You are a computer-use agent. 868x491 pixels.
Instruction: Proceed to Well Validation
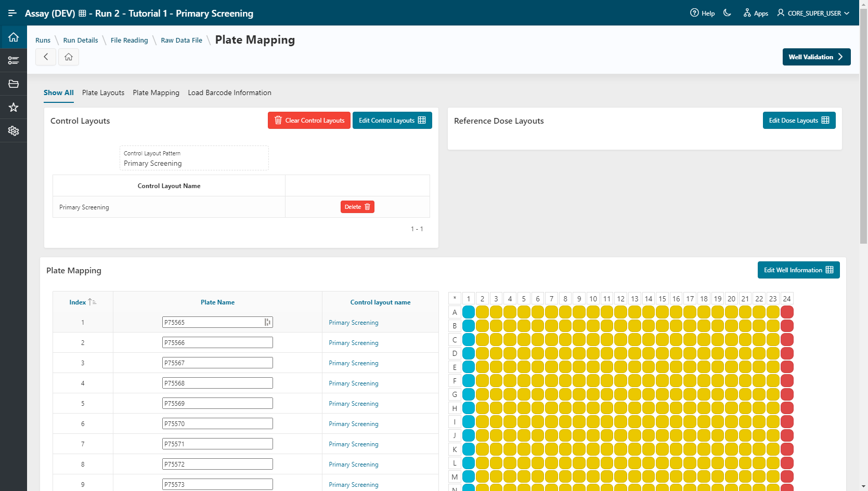pyautogui.click(x=817, y=57)
